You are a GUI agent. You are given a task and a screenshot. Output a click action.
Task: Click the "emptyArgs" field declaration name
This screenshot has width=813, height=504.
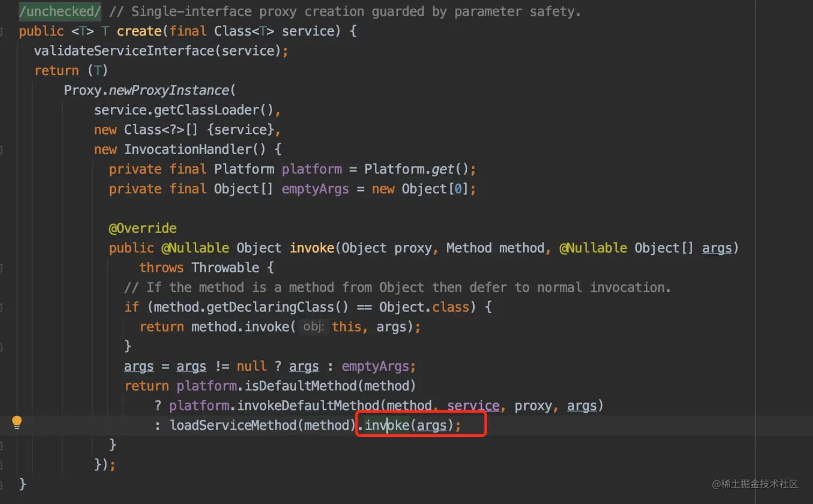pos(315,189)
